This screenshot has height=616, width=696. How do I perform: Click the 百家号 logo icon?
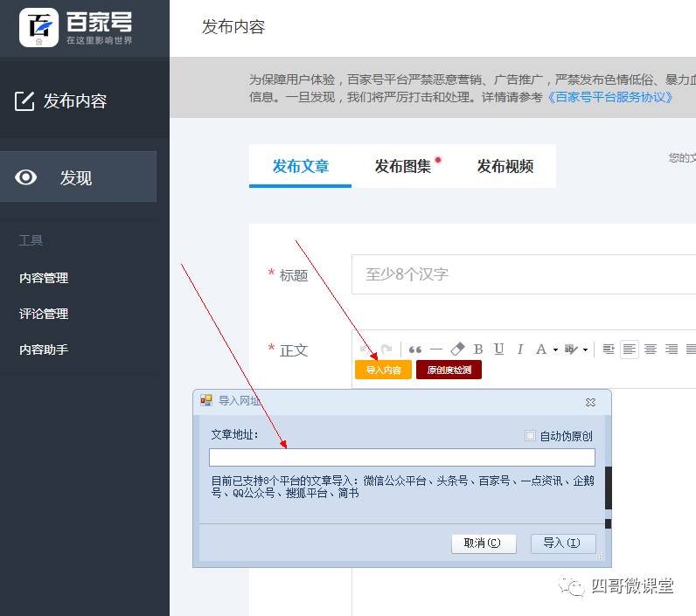pos(38,27)
